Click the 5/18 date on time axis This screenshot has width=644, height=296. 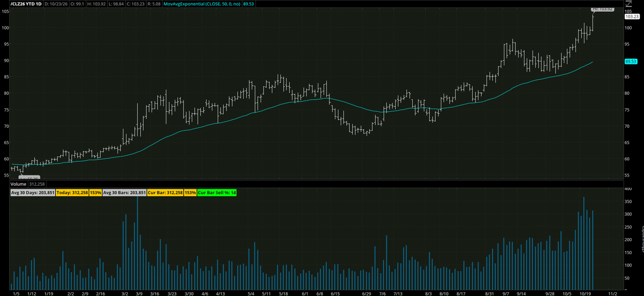point(283,293)
